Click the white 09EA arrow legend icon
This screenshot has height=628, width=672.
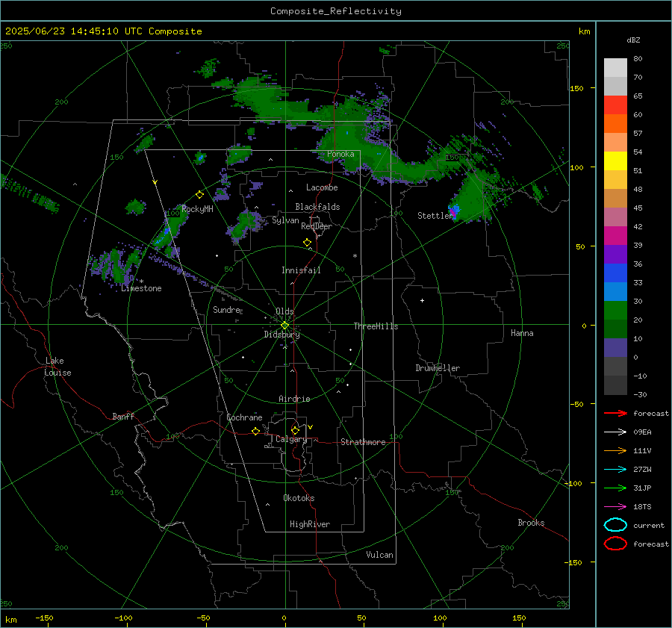(x=615, y=432)
